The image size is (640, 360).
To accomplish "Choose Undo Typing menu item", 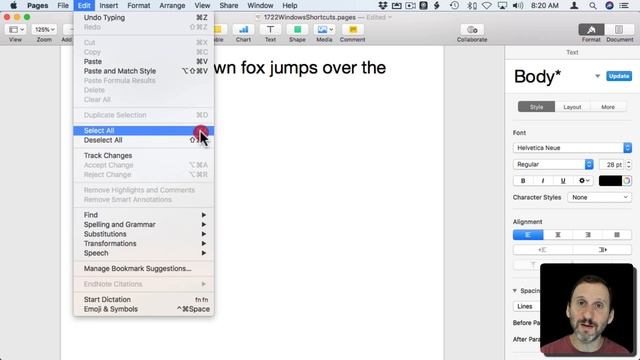I will pyautogui.click(x=144, y=18).
